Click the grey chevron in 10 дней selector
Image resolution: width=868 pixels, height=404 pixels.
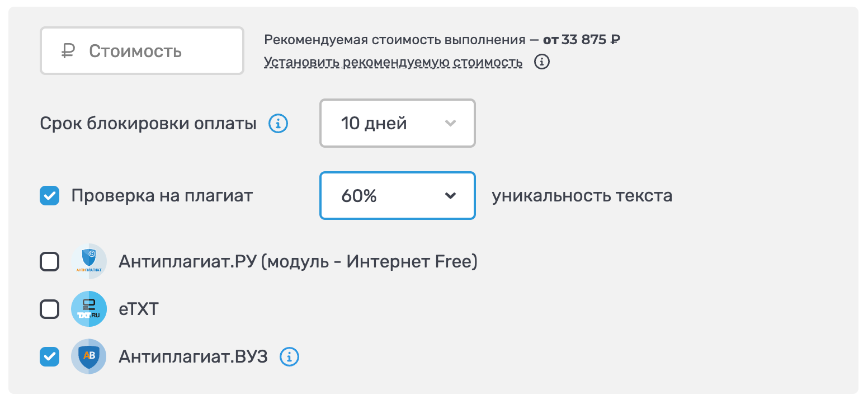click(x=450, y=123)
